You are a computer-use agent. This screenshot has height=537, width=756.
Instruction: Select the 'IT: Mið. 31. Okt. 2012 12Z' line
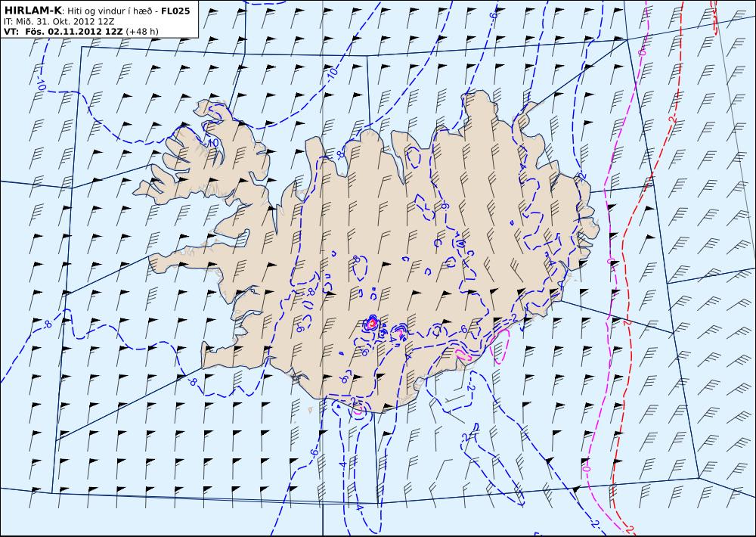click(x=58, y=22)
